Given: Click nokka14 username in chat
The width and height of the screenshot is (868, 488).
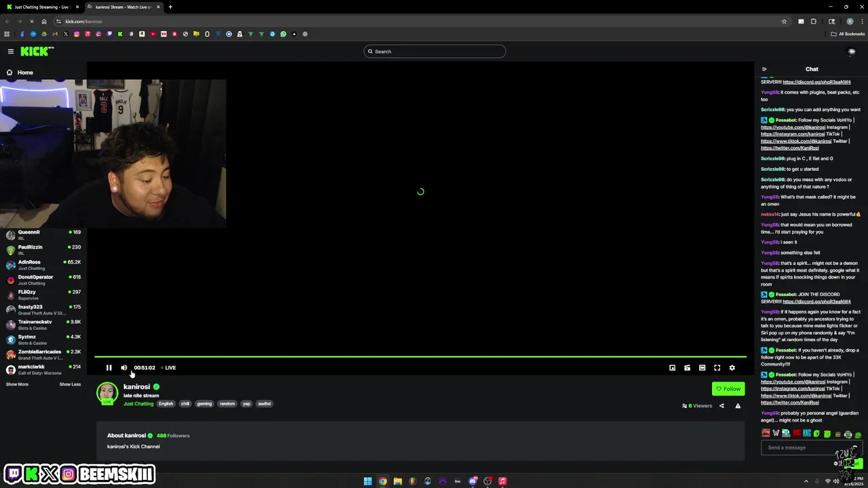Looking at the screenshot, I should coord(770,214).
